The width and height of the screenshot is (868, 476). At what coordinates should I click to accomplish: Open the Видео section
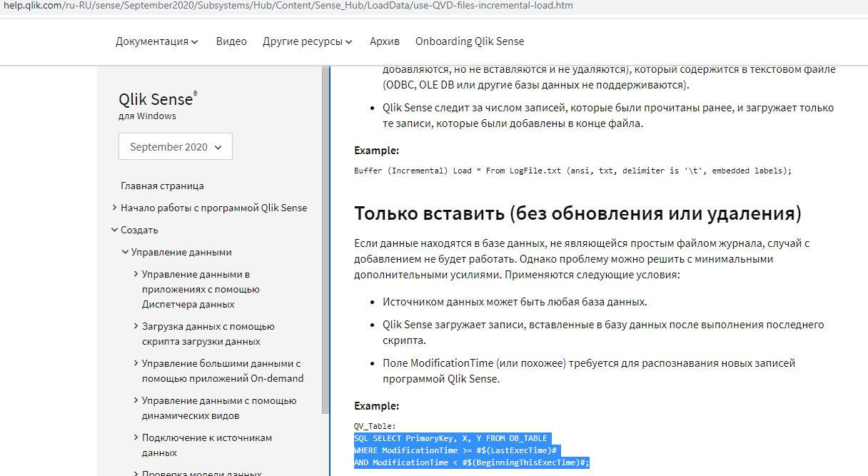coord(231,41)
